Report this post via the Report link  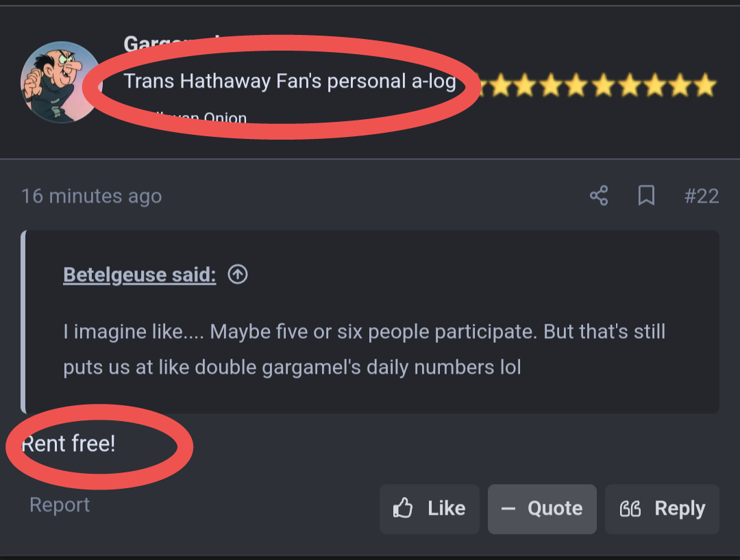click(x=60, y=505)
